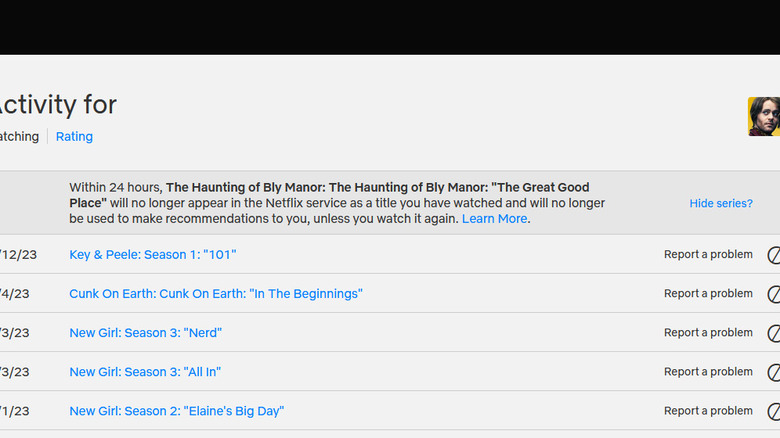Click the "Hide series?" link
The height and width of the screenshot is (438, 780).
[721, 203]
